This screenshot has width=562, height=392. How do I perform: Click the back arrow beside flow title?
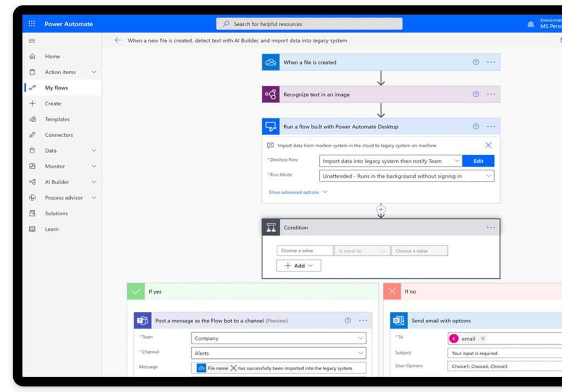117,40
